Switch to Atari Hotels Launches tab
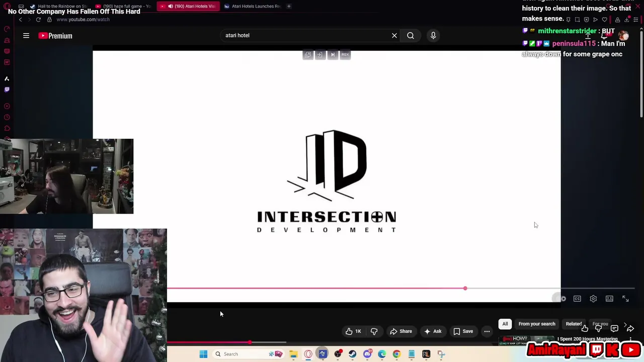Viewport: 644px width, 362px height. click(x=253, y=6)
